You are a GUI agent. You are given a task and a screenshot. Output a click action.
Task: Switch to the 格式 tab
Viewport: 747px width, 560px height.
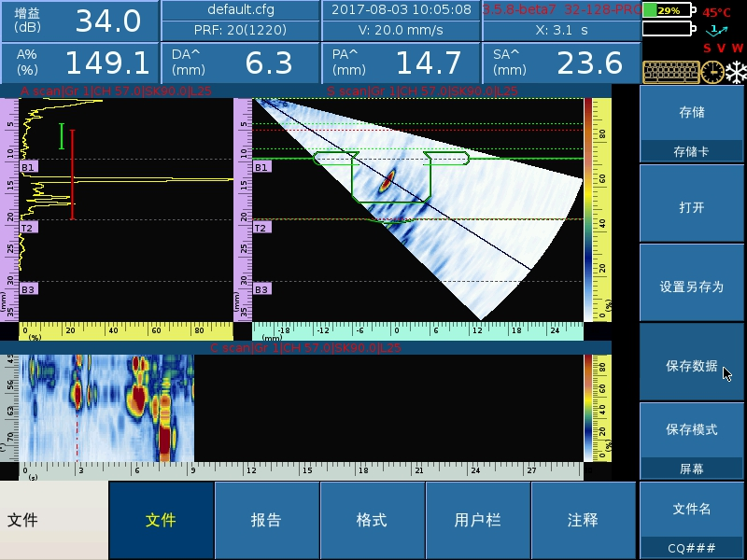pos(373,520)
